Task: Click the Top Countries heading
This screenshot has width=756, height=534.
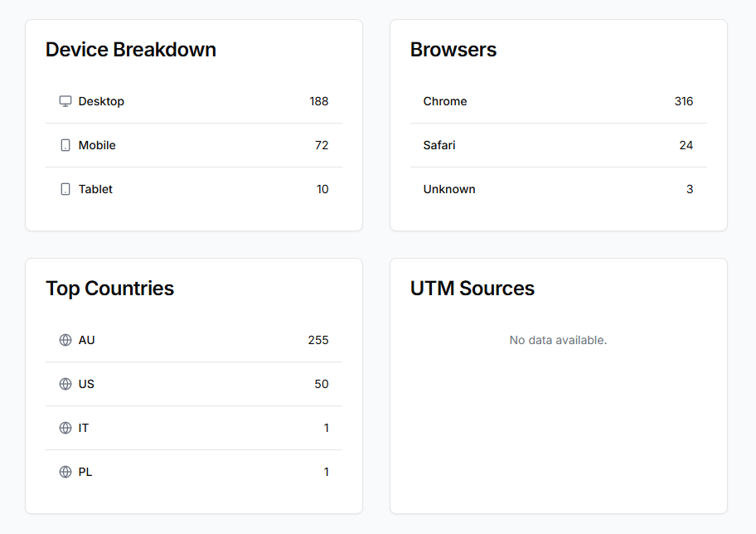Action: pos(109,289)
